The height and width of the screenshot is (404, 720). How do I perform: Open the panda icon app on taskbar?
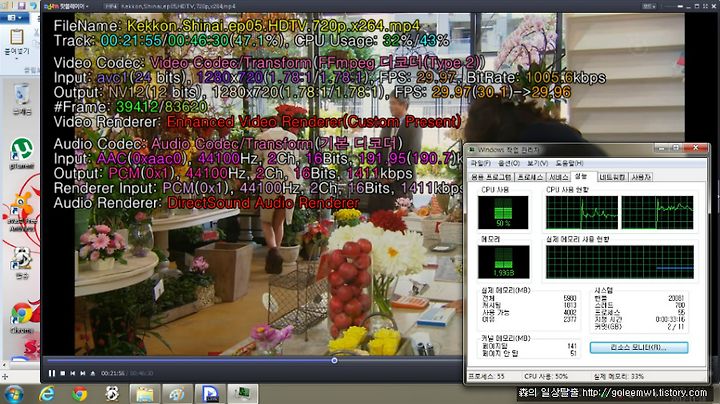tap(112, 394)
